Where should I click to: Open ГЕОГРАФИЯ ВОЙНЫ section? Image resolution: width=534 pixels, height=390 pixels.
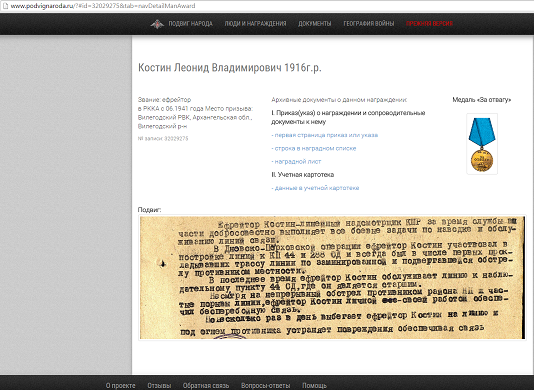[368, 24]
